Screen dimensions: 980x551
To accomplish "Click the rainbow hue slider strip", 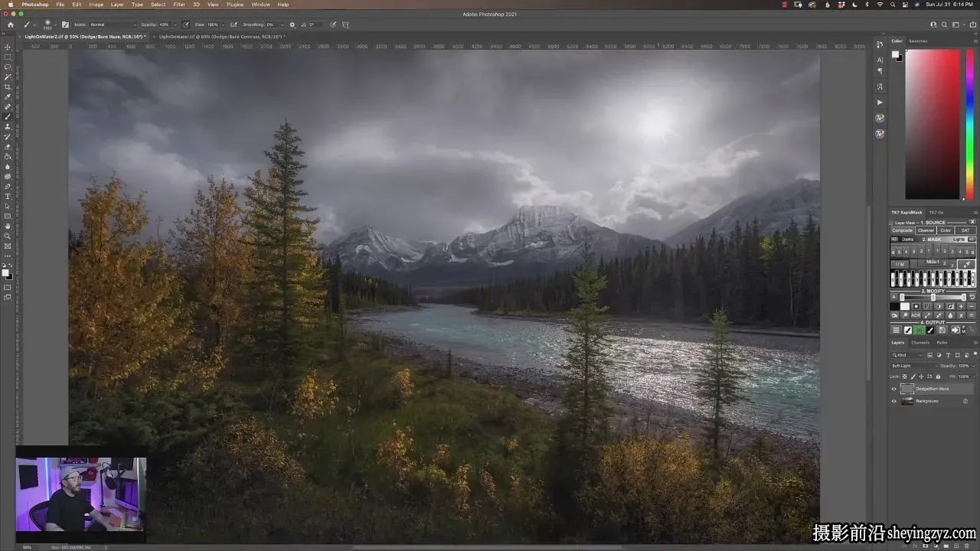I will [969, 124].
